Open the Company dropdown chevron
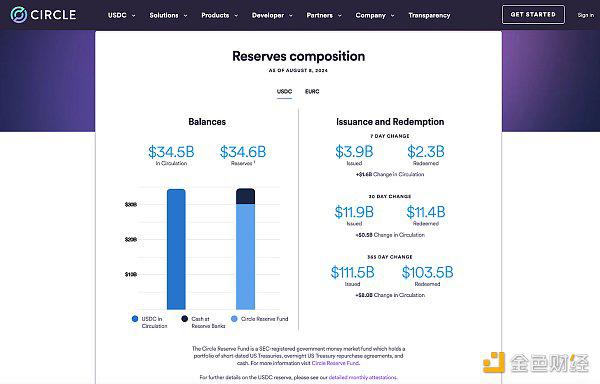This screenshot has height=384, width=600. [x=393, y=16]
